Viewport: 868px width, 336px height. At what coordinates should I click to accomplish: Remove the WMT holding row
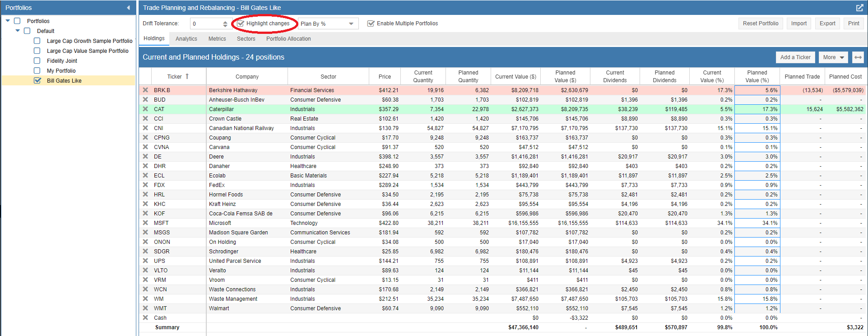coord(145,308)
